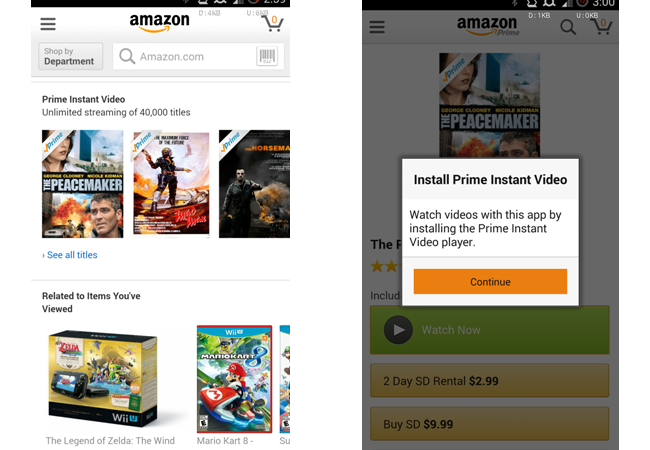Click Continue in install dialog
This screenshot has height=450, width=650.
(x=490, y=282)
